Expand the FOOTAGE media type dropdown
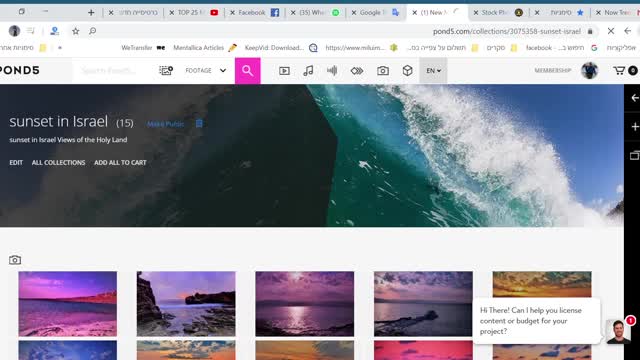Image resolution: width=640 pixels, height=360 pixels. pos(206,71)
